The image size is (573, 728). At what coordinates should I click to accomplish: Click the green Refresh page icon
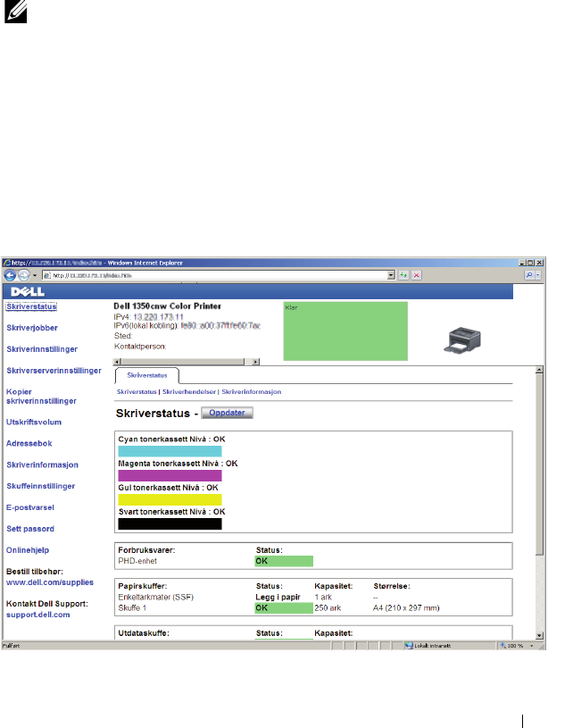point(403,275)
